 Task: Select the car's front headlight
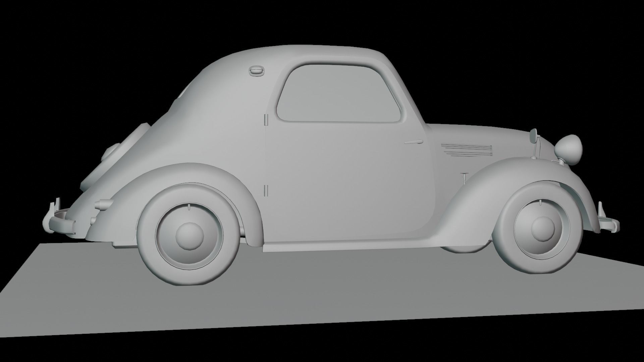point(568,149)
